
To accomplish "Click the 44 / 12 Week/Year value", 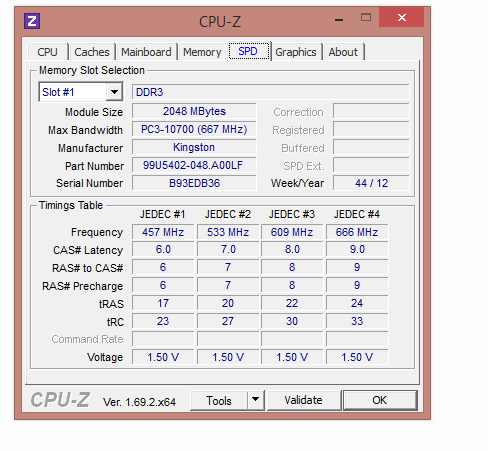I will click(x=371, y=183).
